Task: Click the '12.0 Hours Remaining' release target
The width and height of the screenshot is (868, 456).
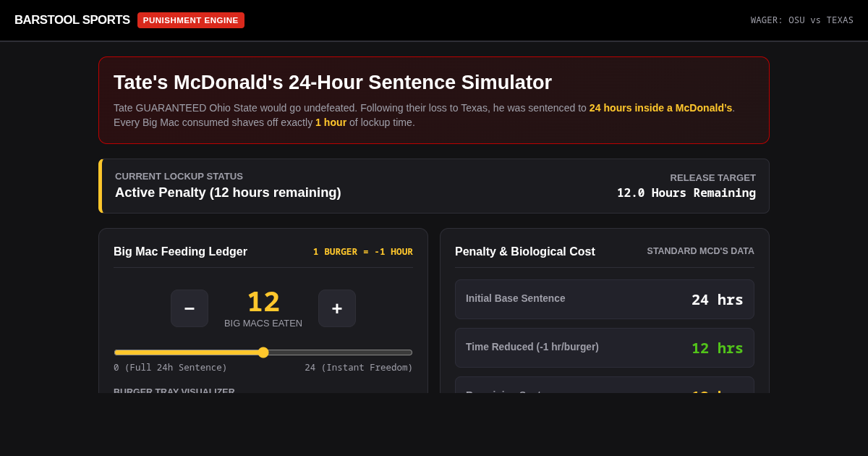Action: pyautogui.click(x=686, y=193)
